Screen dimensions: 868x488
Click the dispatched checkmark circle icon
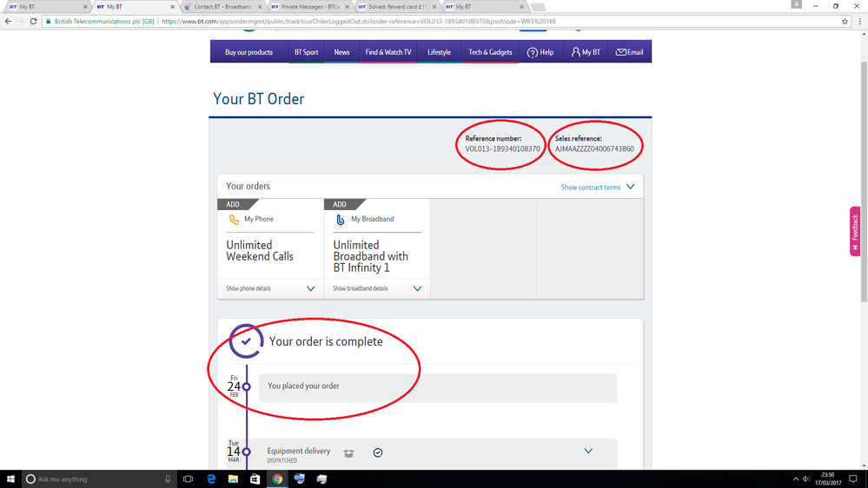[378, 452]
